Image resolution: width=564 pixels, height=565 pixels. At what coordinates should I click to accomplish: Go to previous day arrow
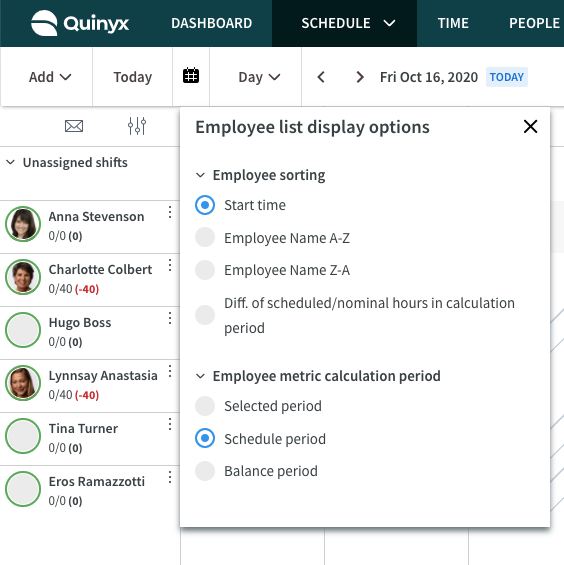tap(321, 77)
